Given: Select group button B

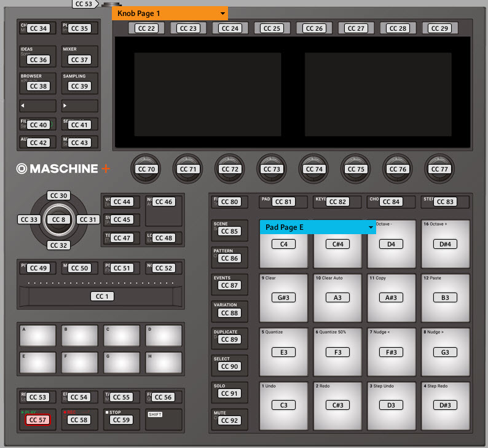Looking at the screenshot, I should pos(80,336).
